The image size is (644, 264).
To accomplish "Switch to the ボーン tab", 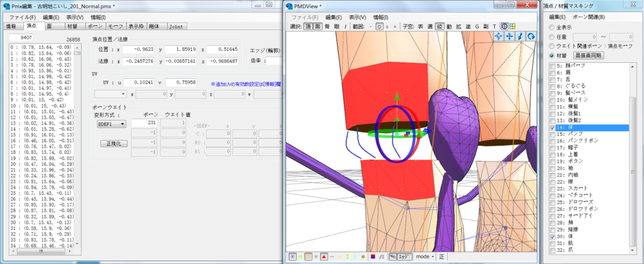I will pos(94,27).
